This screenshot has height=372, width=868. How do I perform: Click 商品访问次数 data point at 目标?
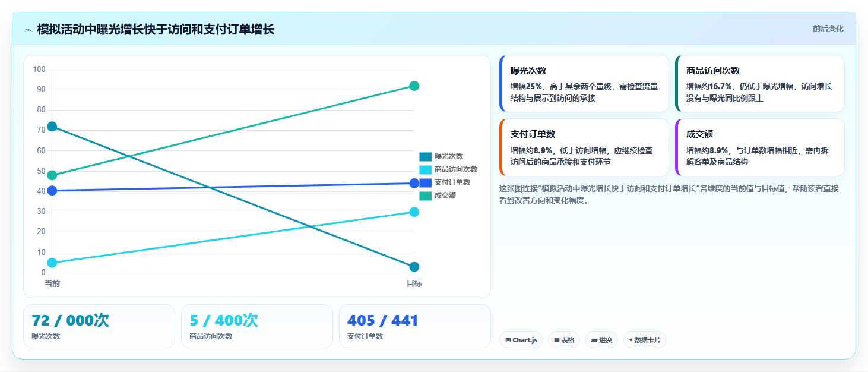[414, 212]
